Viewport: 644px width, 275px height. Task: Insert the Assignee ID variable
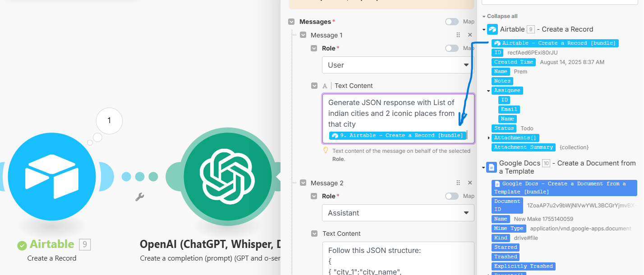(x=505, y=100)
